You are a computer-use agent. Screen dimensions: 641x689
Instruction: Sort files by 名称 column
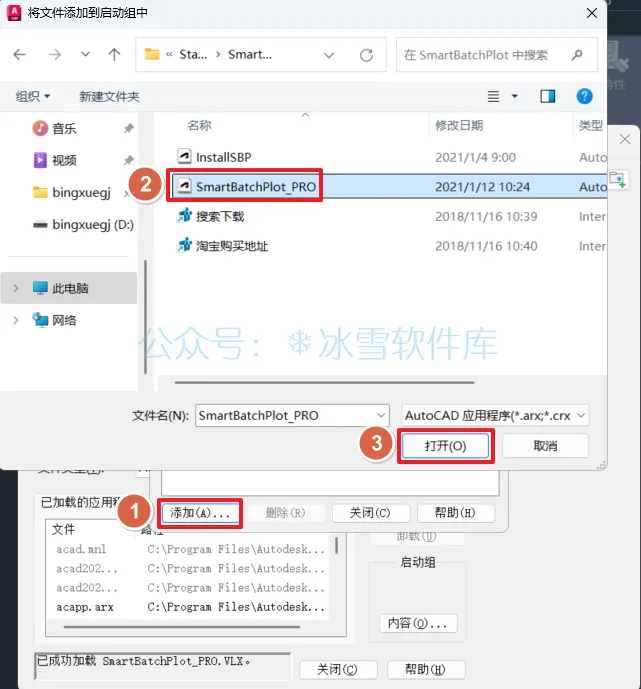pyautogui.click(x=199, y=125)
